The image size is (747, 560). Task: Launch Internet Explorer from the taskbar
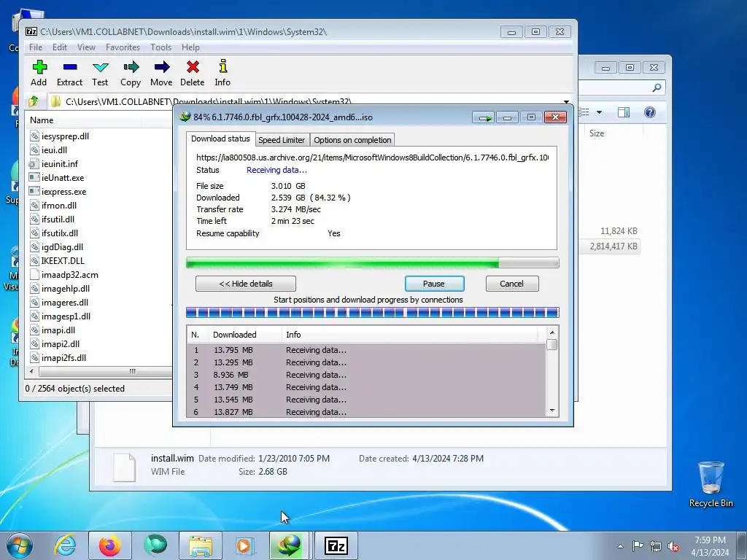[65, 545]
